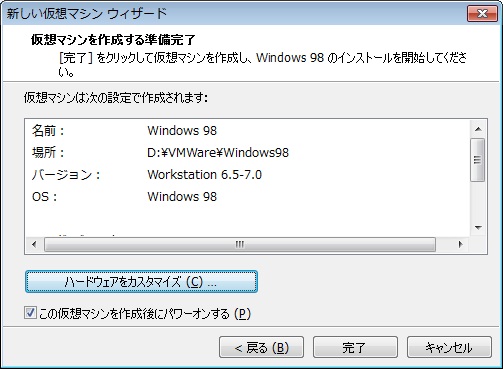Go back with the < 戻る (B) button
The image size is (503, 369).
click(261, 347)
